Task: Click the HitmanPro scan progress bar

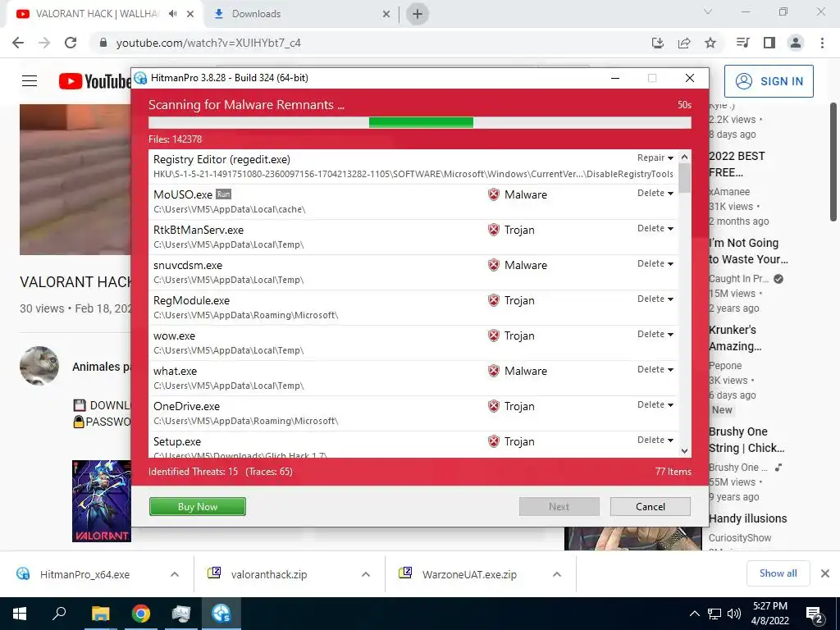Action: tap(420, 123)
